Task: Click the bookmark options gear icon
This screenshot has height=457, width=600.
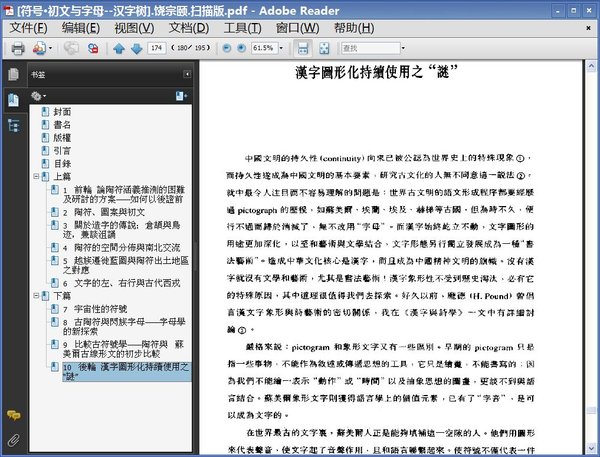Action: point(36,96)
